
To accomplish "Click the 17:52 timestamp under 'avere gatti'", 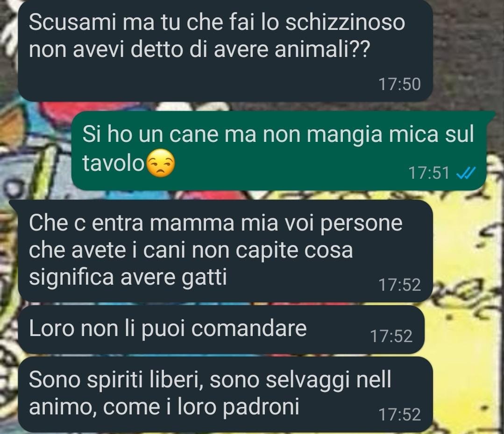I will click(399, 285).
